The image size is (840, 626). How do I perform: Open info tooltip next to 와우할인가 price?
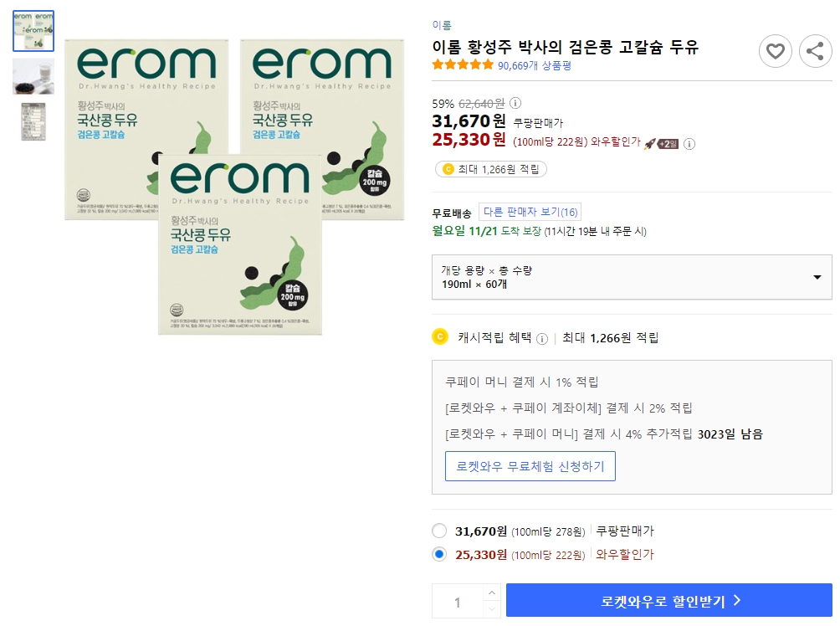point(689,142)
